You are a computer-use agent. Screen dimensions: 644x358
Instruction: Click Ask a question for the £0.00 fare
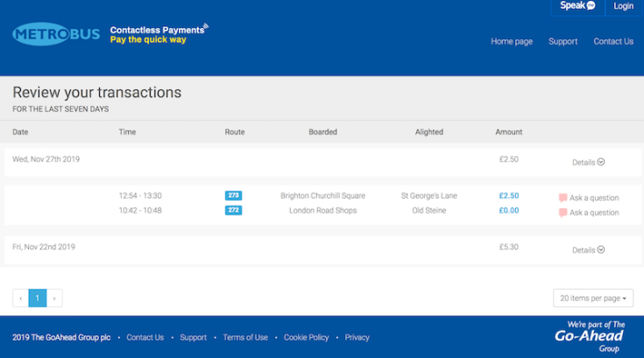[x=589, y=213]
